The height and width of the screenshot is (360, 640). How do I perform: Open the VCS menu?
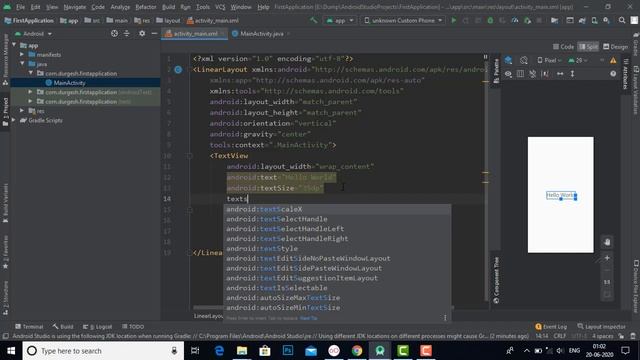220,7
